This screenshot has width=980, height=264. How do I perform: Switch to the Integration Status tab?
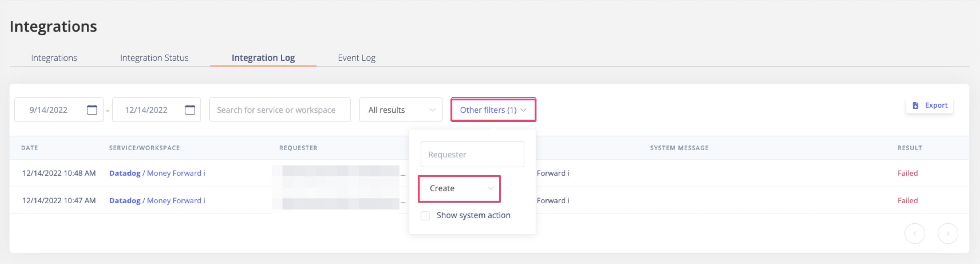pos(154,58)
